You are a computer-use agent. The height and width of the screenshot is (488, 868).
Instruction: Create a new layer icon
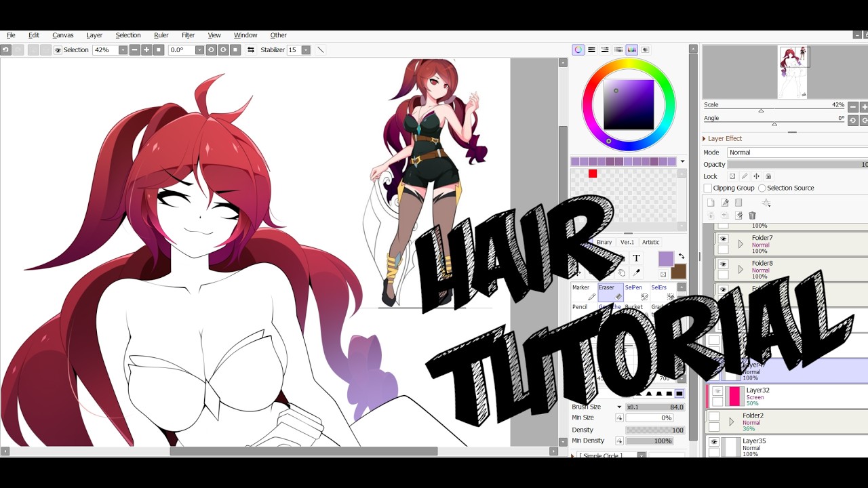(711, 203)
